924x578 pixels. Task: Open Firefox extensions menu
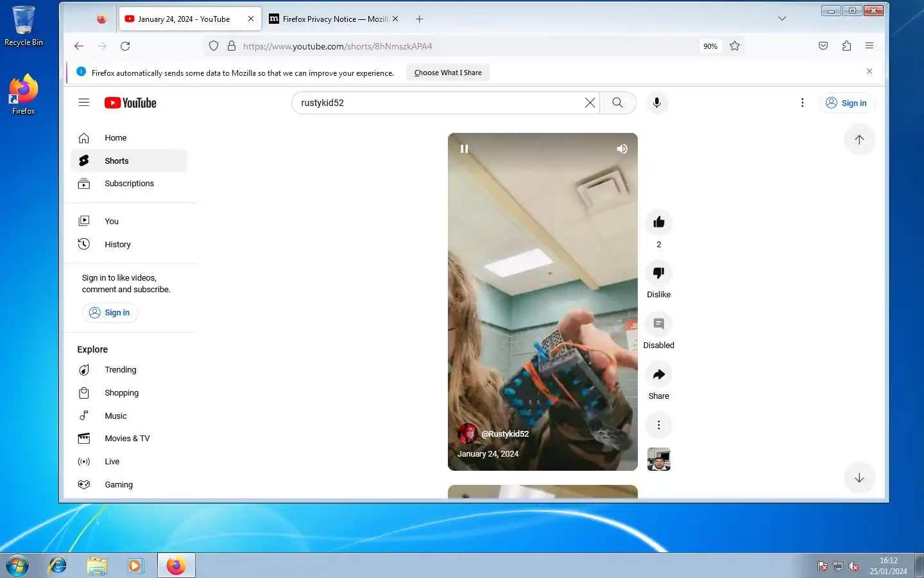point(846,46)
